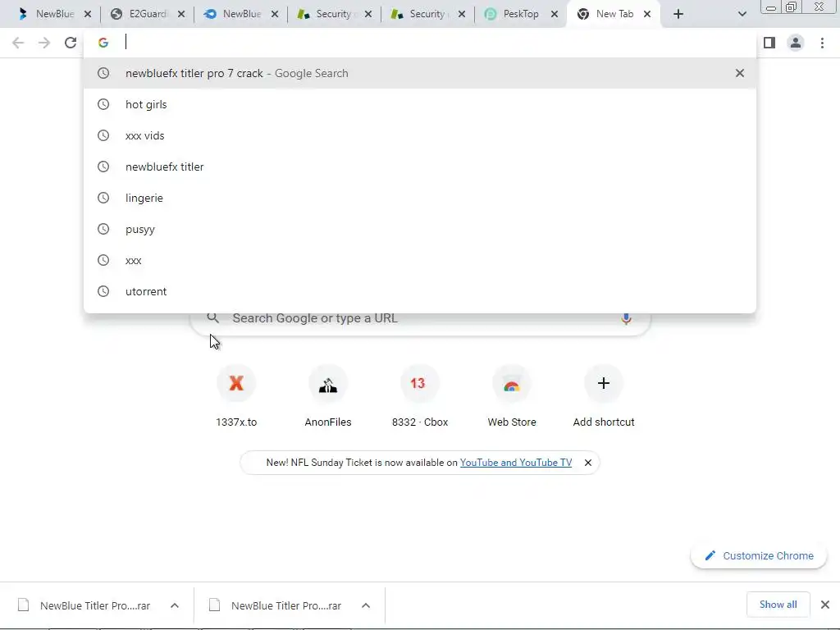Screen dimensions: 840x630
Task: Close the E2Guardian tab
Action: [181, 14]
